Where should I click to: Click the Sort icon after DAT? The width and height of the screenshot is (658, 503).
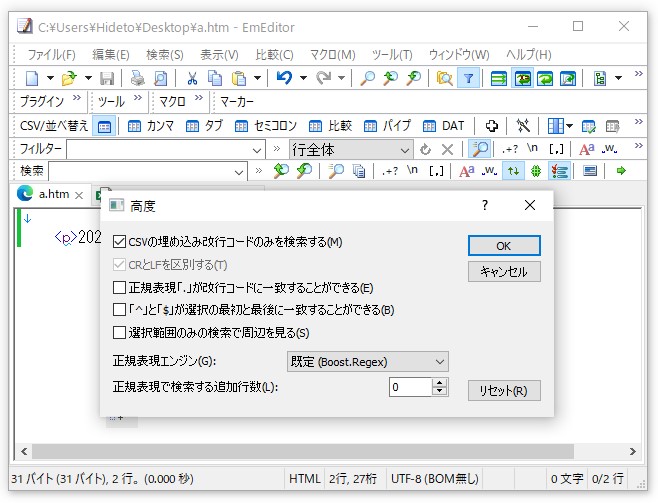491,125
